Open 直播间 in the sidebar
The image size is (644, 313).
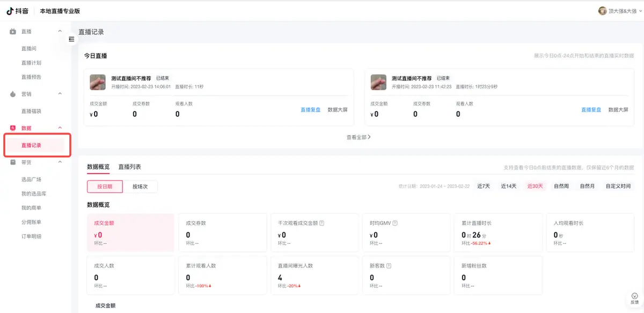tap(29, 49)
